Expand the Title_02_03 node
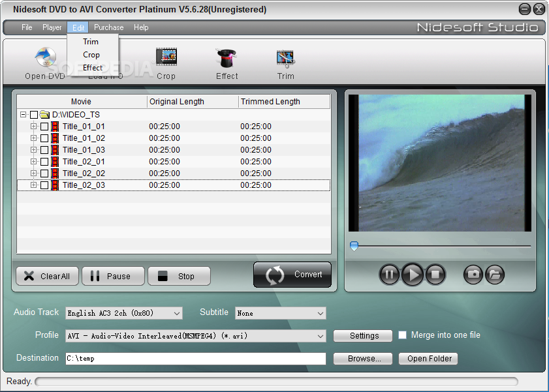The height and width of the screenshot is (392, 549). [x=33, y=185]
